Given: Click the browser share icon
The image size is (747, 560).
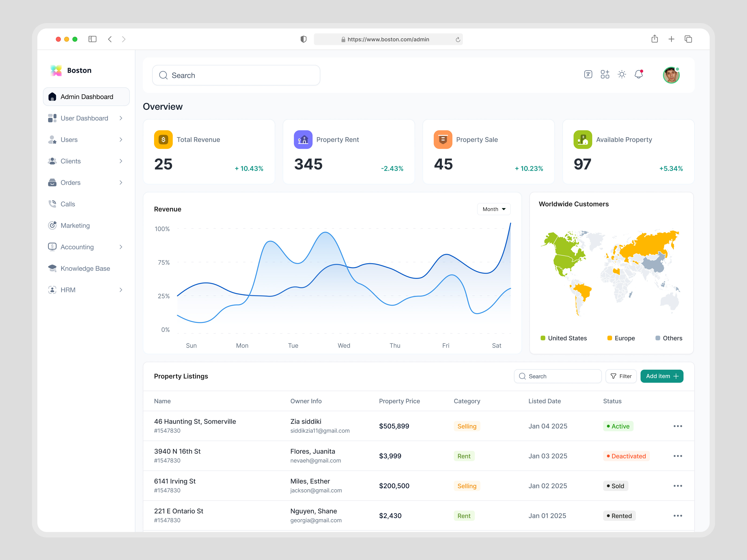Looking at the screenshot, I should click(x=655, y=39).
